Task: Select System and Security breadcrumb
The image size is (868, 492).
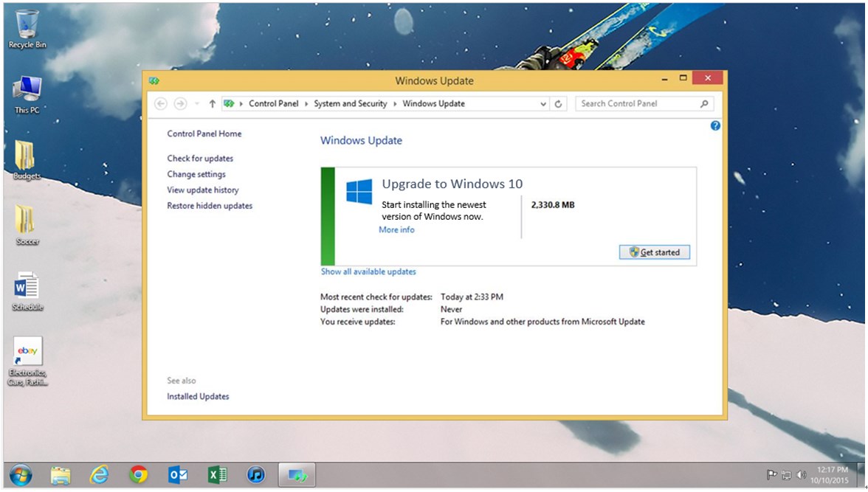Action: click(x=351, y=103)
